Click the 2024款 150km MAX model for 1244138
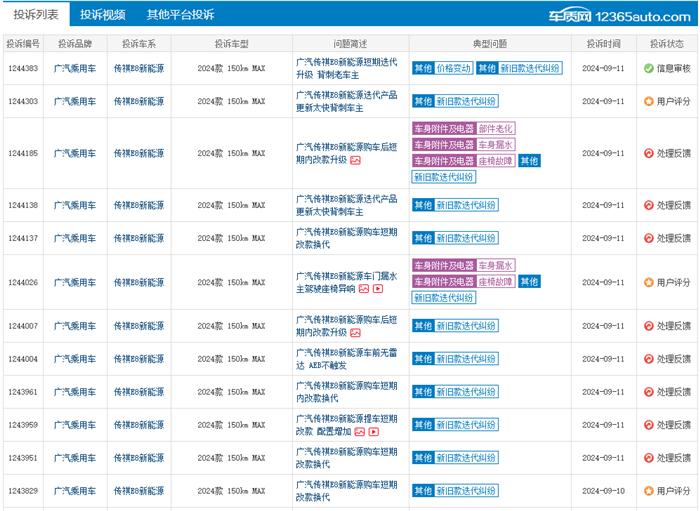The width and height of the screenshot is (700, 511). coord(231,205)
